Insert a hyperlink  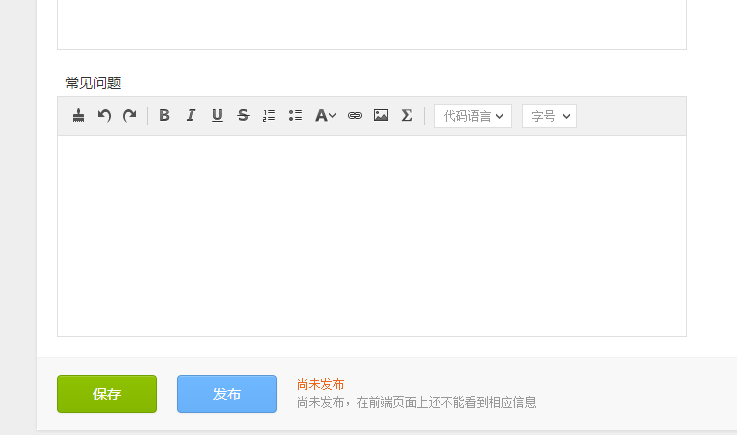tap(355, 115)
